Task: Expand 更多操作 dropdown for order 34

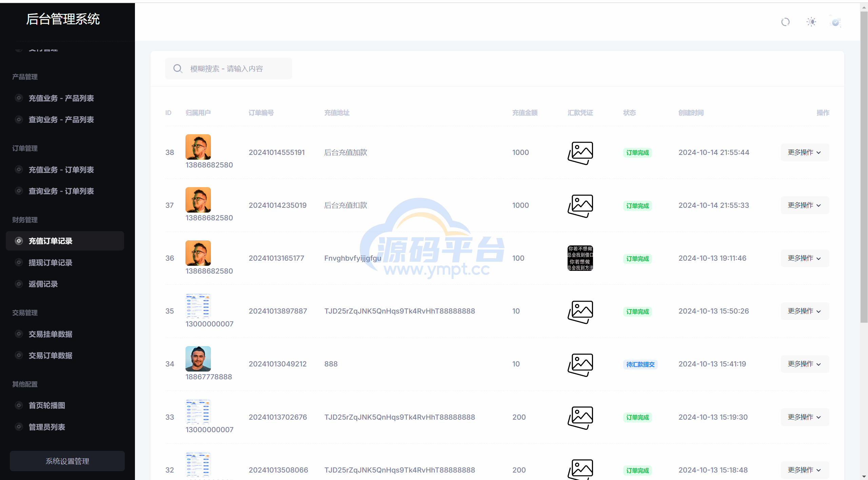Action: click(805, 364)
